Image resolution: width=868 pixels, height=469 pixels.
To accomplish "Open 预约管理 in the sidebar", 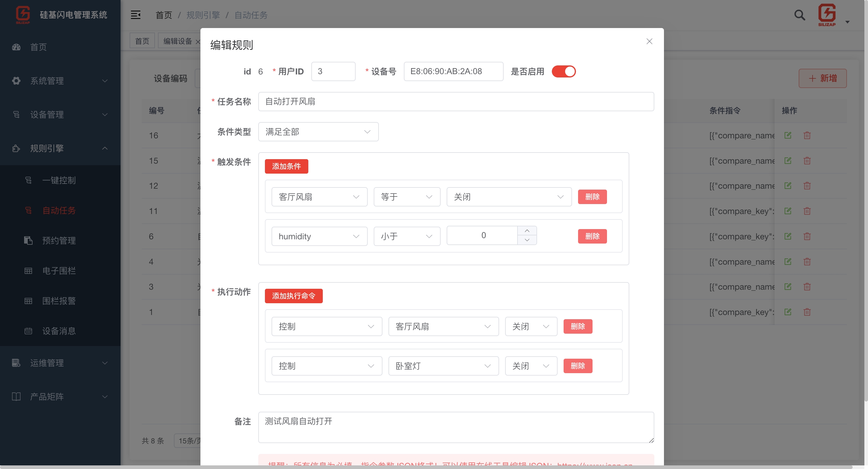I will click(59, 241).
